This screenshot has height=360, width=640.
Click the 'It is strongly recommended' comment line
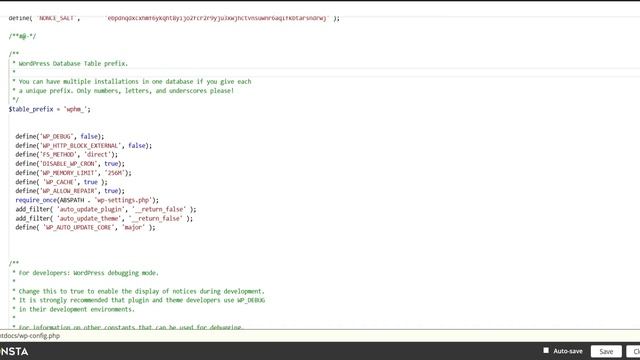[138, 300]
